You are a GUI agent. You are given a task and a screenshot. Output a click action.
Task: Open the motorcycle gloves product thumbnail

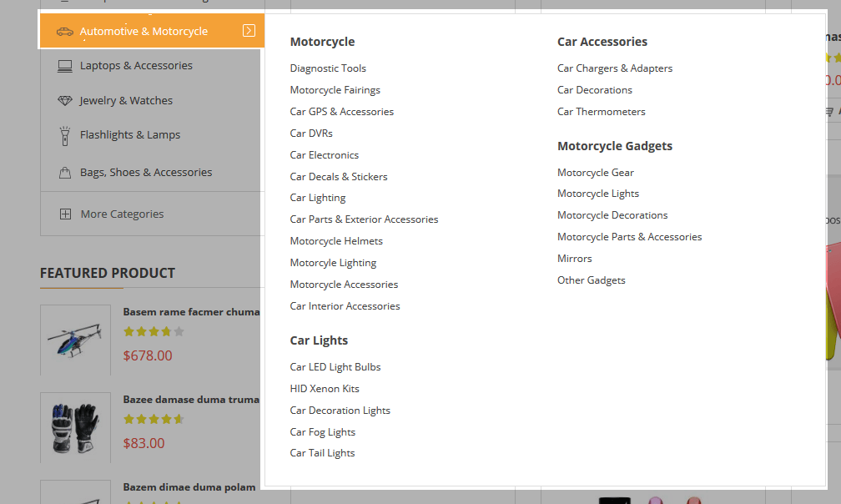[76, 428]
